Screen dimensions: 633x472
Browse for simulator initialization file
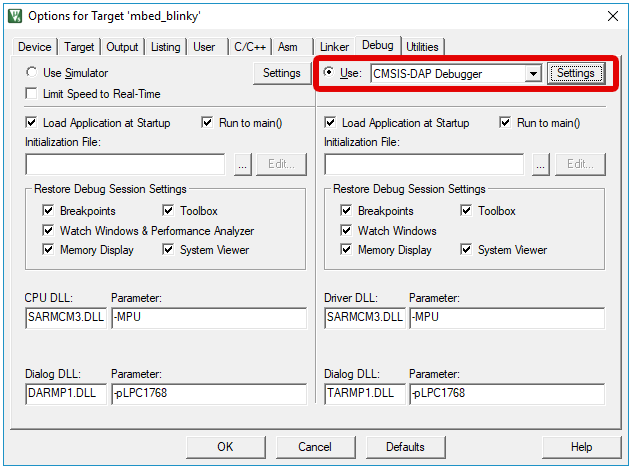pos(242,165)
